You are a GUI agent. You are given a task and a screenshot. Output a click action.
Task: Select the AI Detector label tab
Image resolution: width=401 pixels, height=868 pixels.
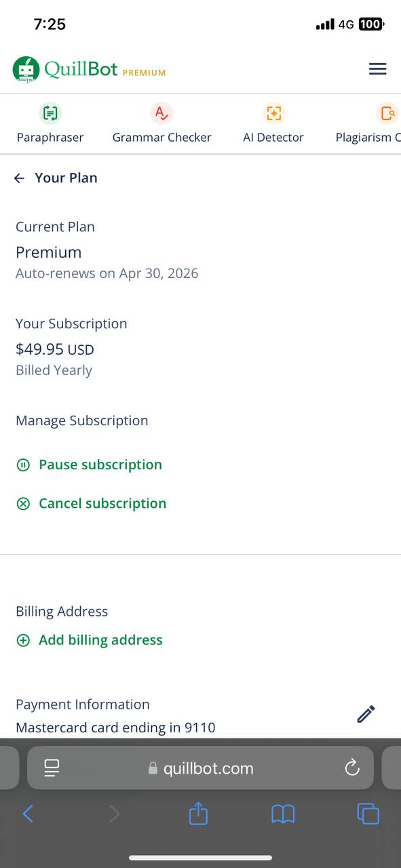point(273,137)
